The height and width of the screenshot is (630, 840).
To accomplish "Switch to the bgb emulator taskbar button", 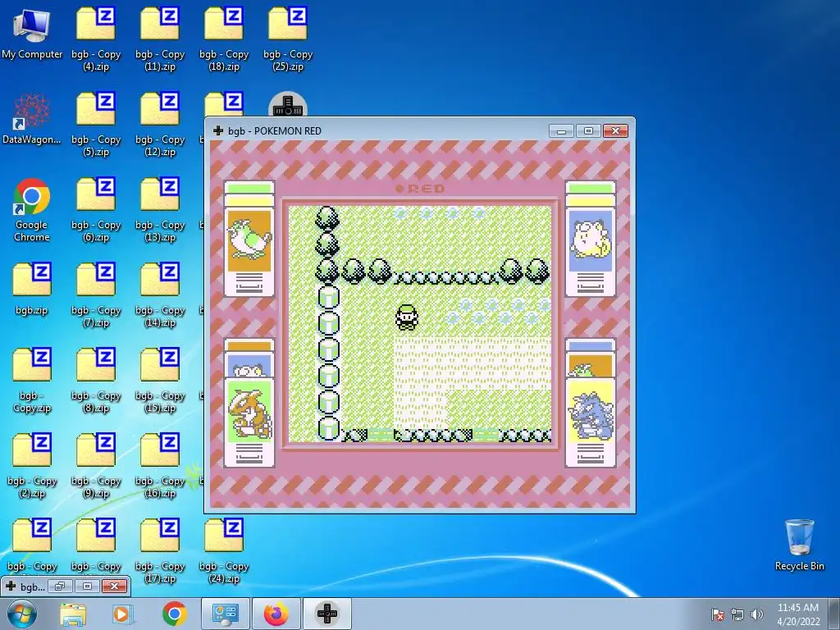I will [327, 614].
